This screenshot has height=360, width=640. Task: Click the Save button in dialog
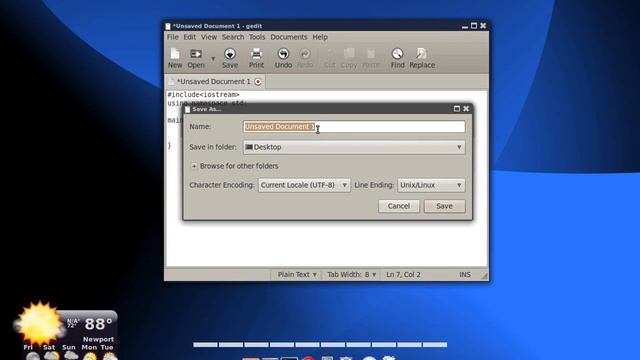(444, 206)
